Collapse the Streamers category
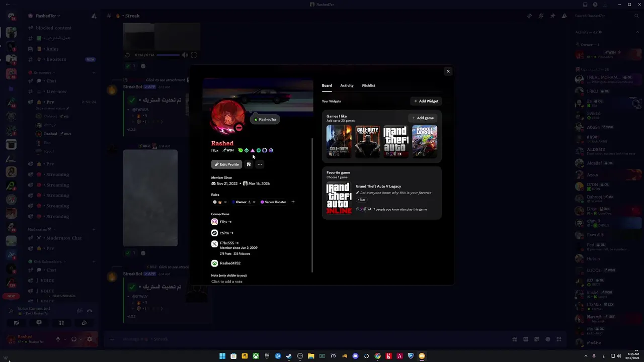This screenshot has height=362, width=644. click(42, 73)
